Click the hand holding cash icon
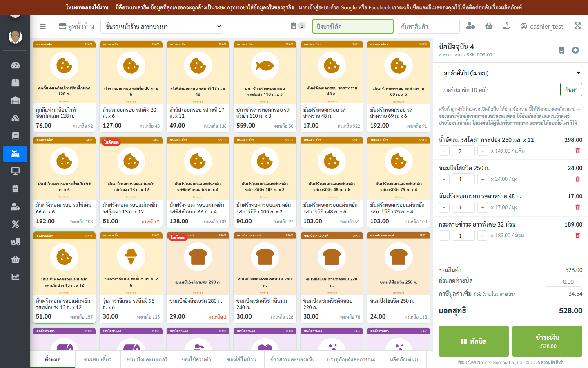Image resolution: width=588 pixels, height=368 pixels. pos(506,26)
